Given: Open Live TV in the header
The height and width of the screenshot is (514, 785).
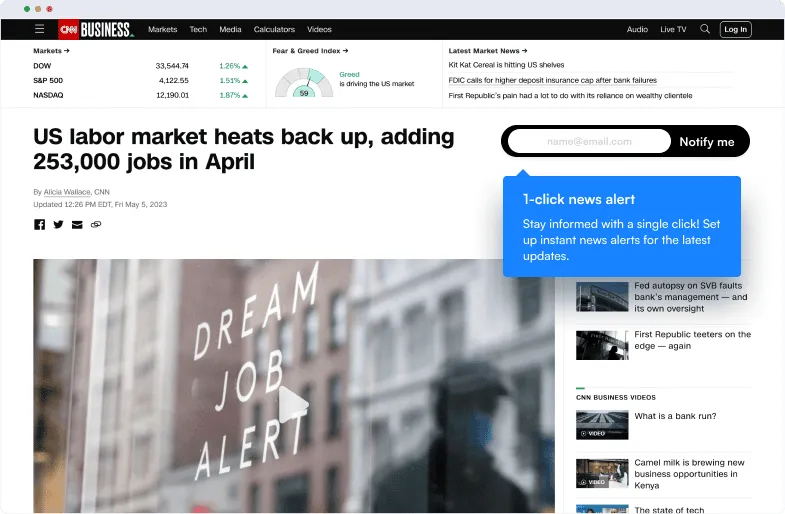Looking at the screenshot, I should (x=673, y=30).
